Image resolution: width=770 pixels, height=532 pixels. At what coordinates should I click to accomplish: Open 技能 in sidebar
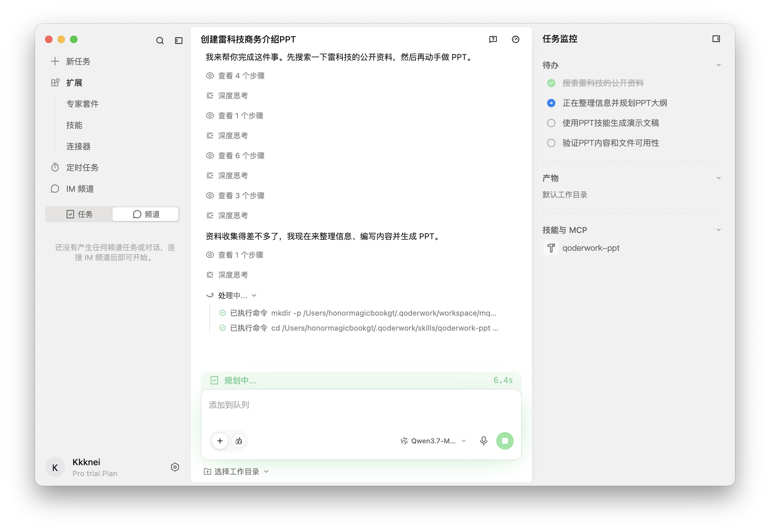tap(74, 125)
